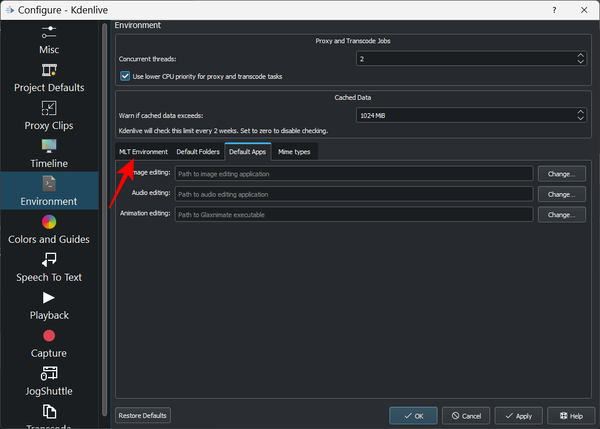Open the Proxy Clips page icon
The image size is (600, 429).
49,108
